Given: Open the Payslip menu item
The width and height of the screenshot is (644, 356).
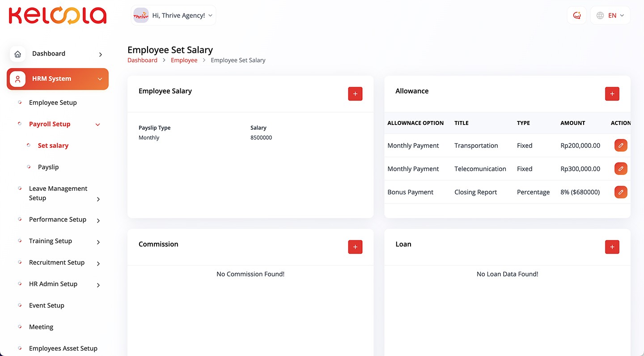Looking at the screenshot, I should point(48,167).
